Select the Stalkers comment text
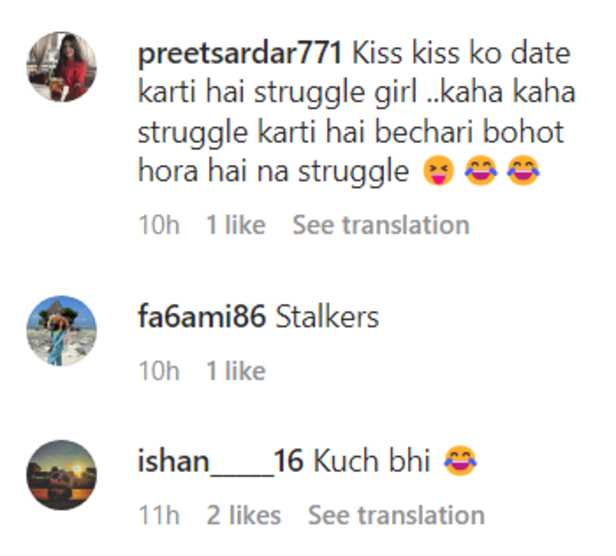The image size is (616, 556). coord(327,318)
